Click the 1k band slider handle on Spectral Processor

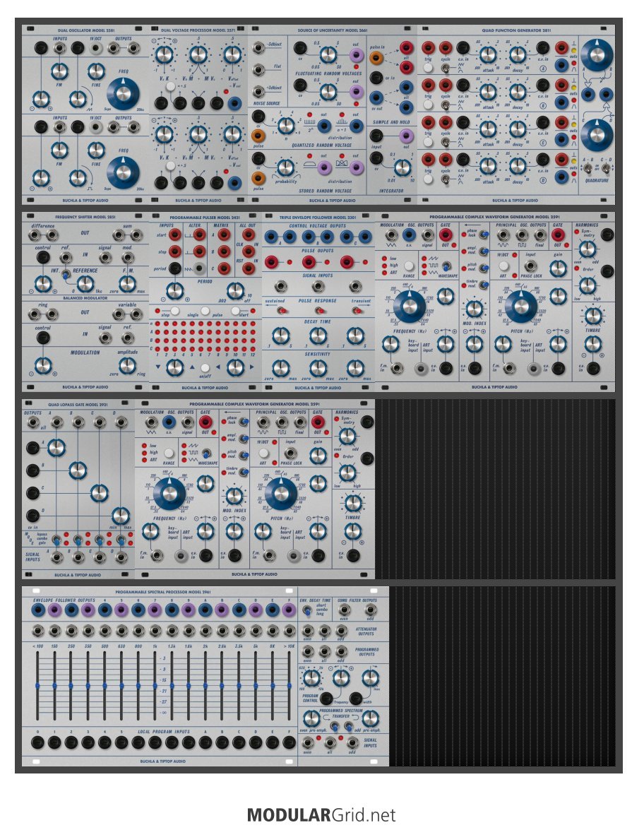coord(155,685)
